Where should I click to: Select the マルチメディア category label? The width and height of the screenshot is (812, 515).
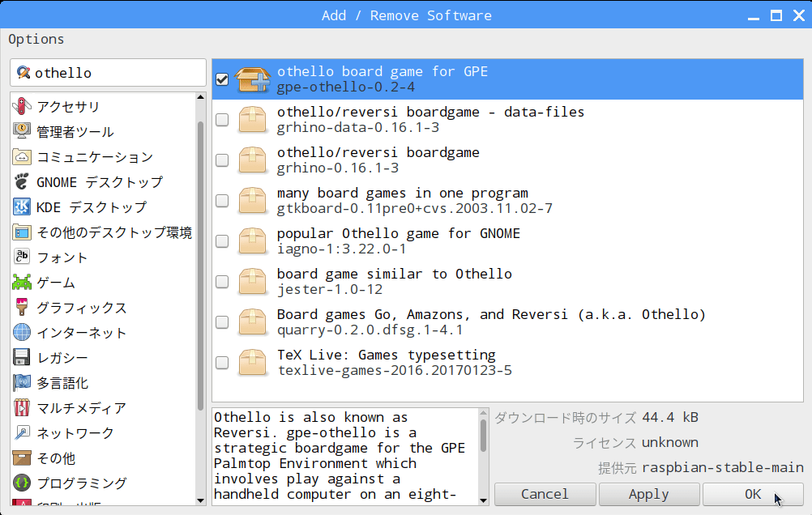point(82,408)
